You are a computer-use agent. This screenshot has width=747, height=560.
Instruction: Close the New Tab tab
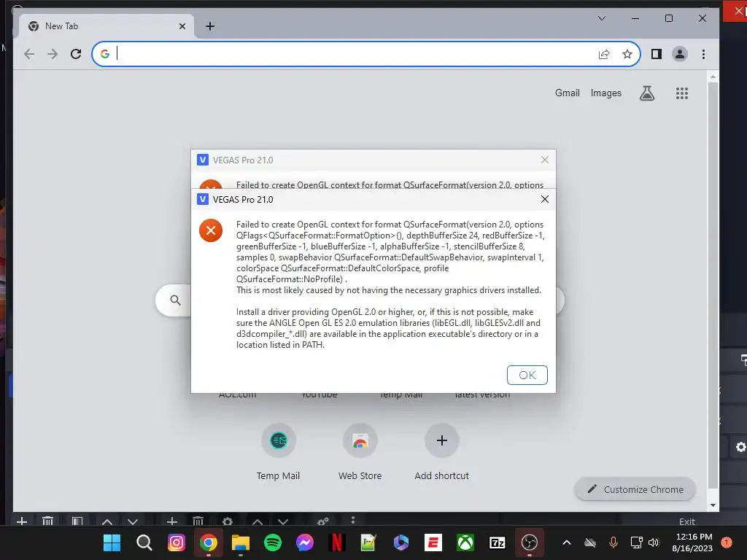click(182, 26)
